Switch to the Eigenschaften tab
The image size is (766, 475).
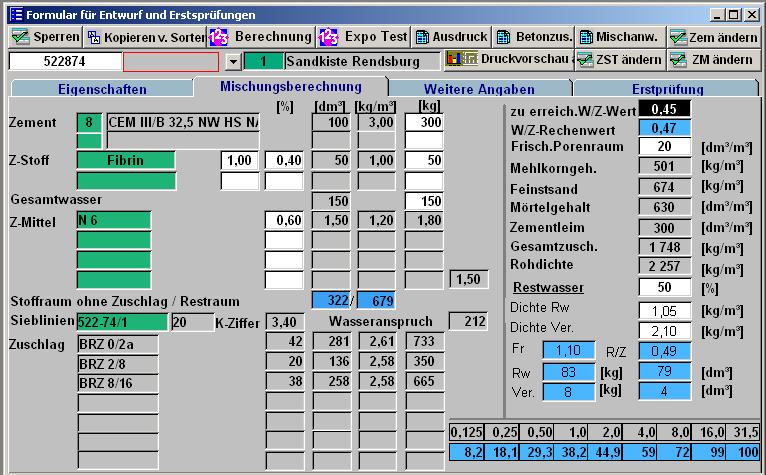pyautogui.click(x=102, y=89)
